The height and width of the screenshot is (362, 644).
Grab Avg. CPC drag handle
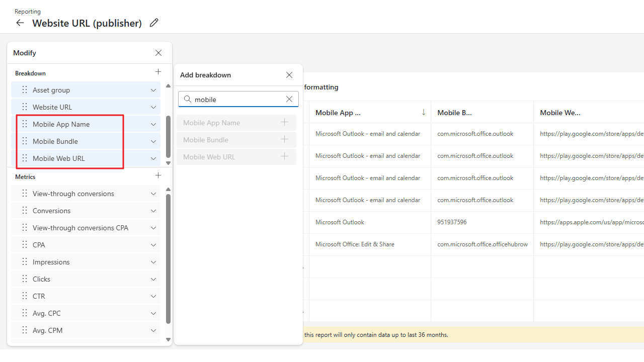click(25, 313)
